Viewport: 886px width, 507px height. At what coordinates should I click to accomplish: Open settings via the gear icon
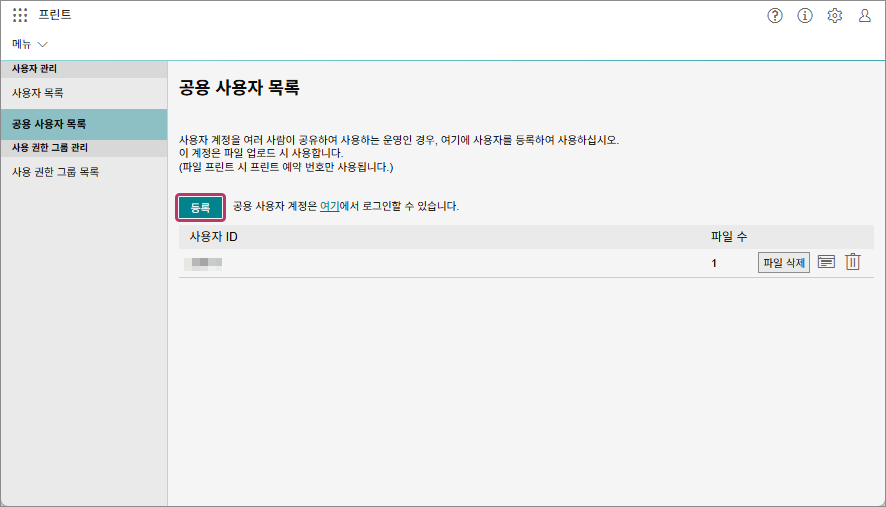(x=835, y=16)
